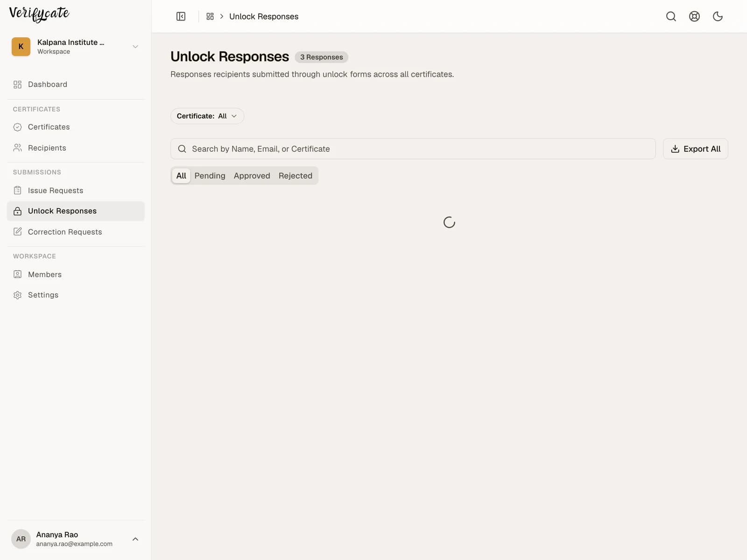Image resolution: width=747 pixels, height=560 pixels.
Task: Go to Dashboard in sidebar
Action: pyautogui.click(x=76, y=84)
